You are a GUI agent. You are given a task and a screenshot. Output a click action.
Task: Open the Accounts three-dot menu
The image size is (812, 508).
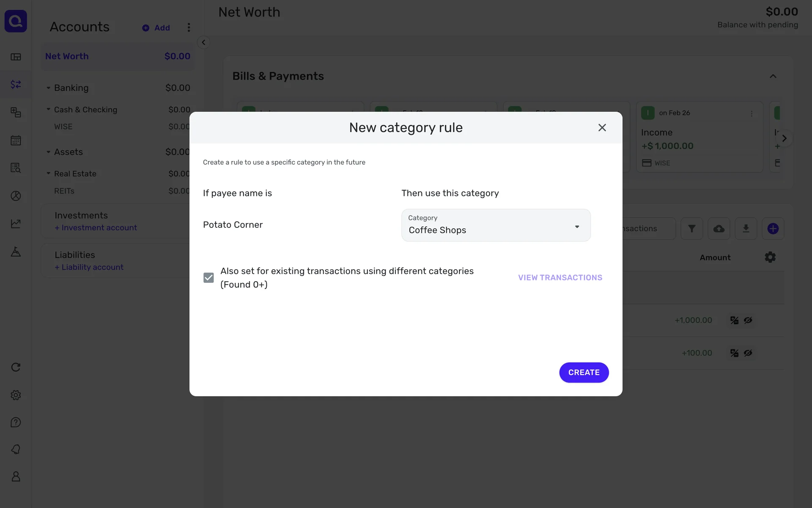click(x=189, y=28)
